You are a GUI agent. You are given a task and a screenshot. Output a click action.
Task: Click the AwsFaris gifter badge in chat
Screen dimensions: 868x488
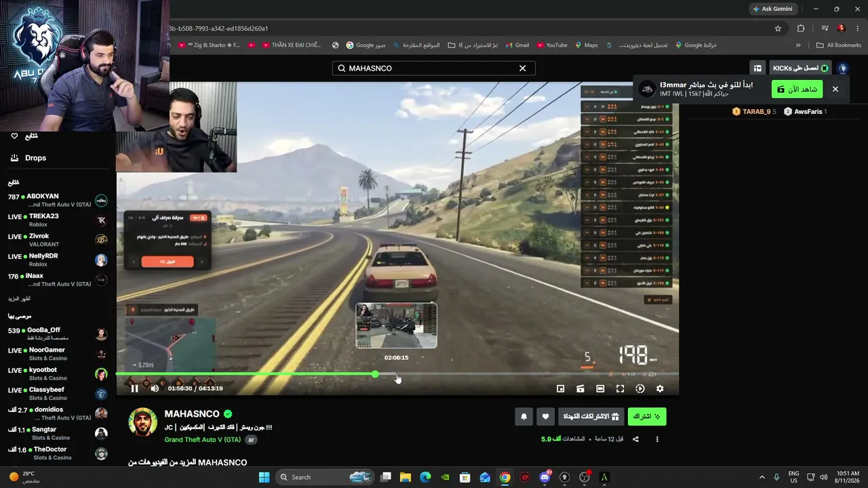(806, 111)
